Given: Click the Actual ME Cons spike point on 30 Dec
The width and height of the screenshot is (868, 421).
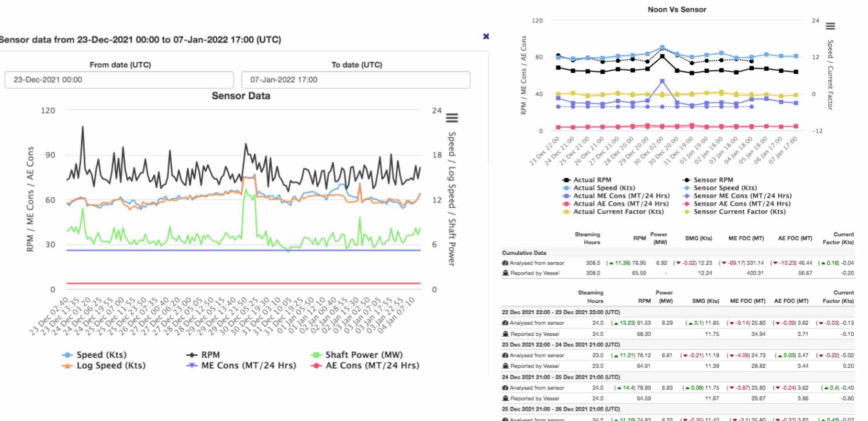Looking at the screenshot, I should click(x=662, y=82).
